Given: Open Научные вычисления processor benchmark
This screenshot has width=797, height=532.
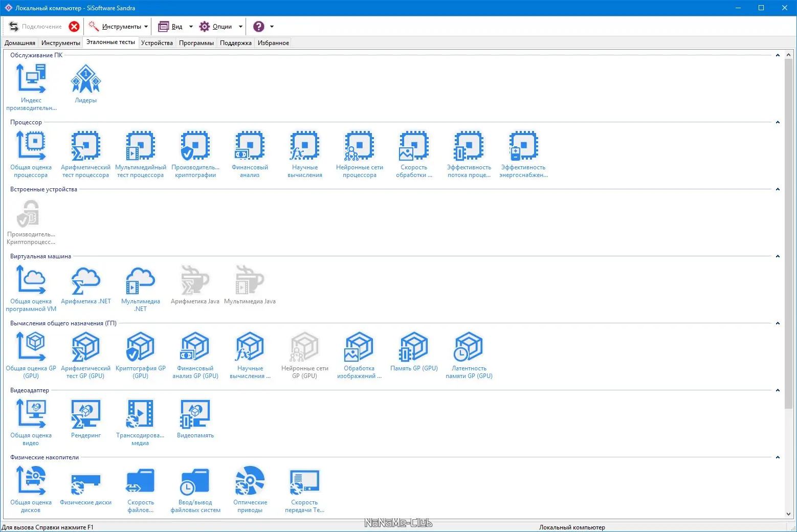Looking at the screenshot, I should 305,154.
